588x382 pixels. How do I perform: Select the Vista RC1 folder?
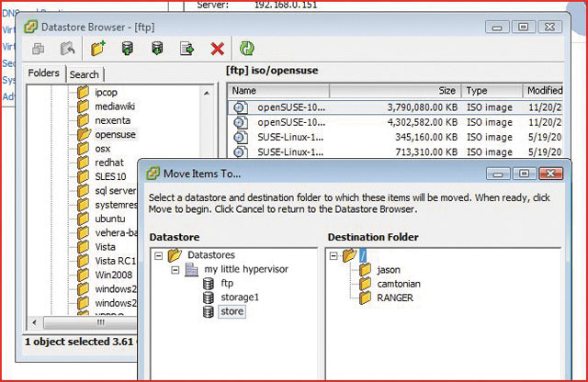[115, 261]
